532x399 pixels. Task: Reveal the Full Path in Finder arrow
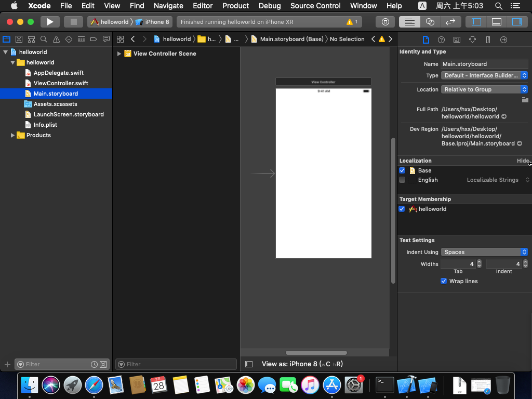[x=504, y=116]
